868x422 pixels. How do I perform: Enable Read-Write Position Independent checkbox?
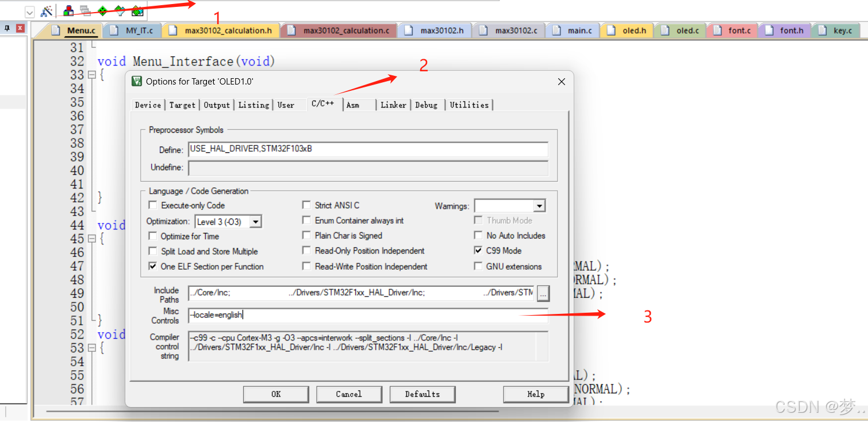[x=307, y=266]
